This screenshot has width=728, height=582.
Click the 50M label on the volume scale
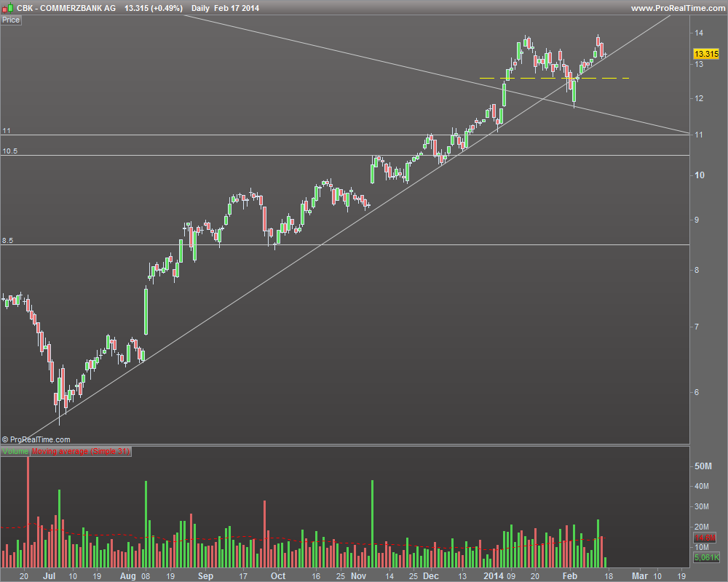(x=703, y=466)
